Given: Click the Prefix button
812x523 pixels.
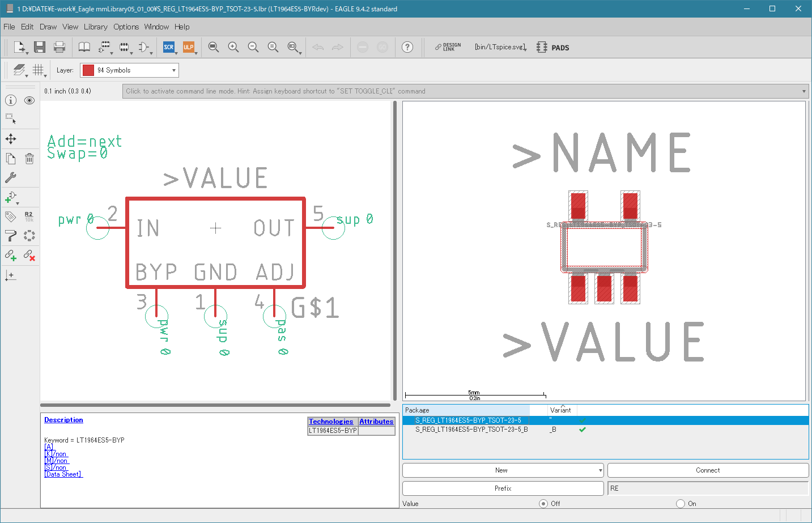Looking at the screenshot, I should point(503,488).
